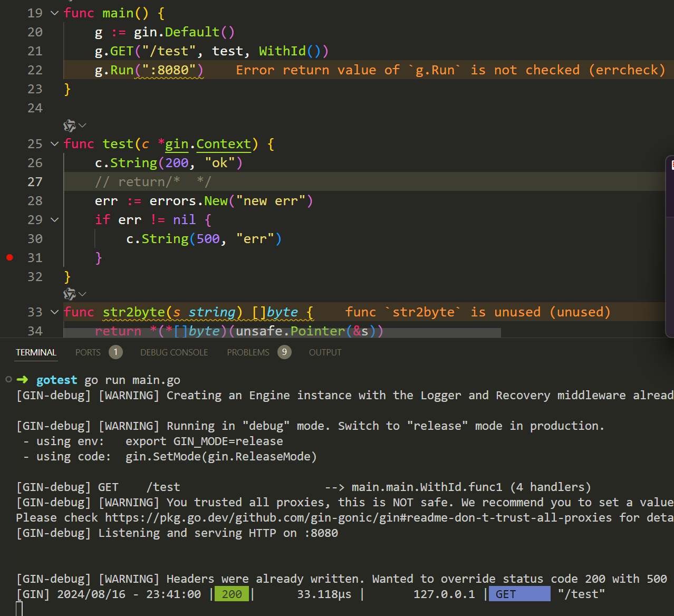Click the code lens icon above func test
Viewport: 674px width, 616px height.
(x=70, y=126)
